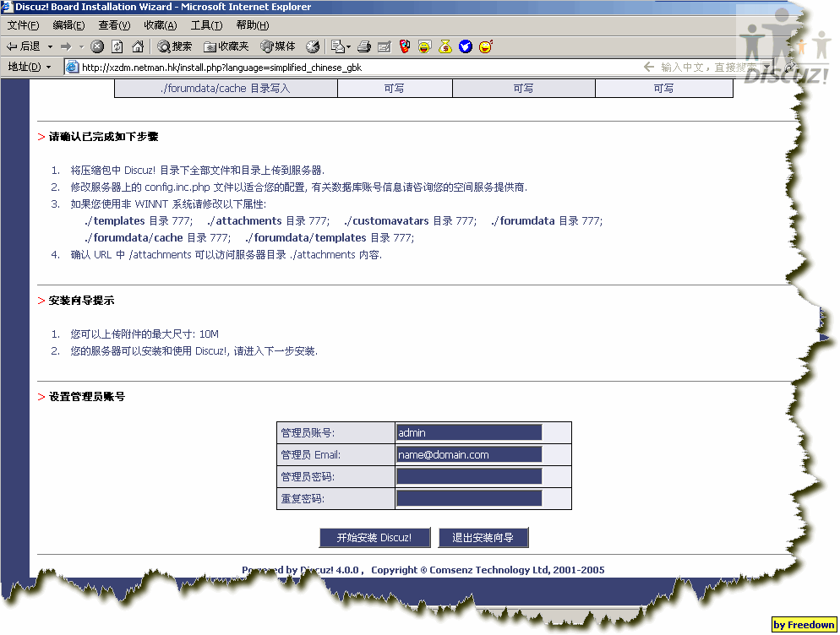Click the mail toolbar icon
The width and height of the screenshot is (840, 635).
coord(337,46)
